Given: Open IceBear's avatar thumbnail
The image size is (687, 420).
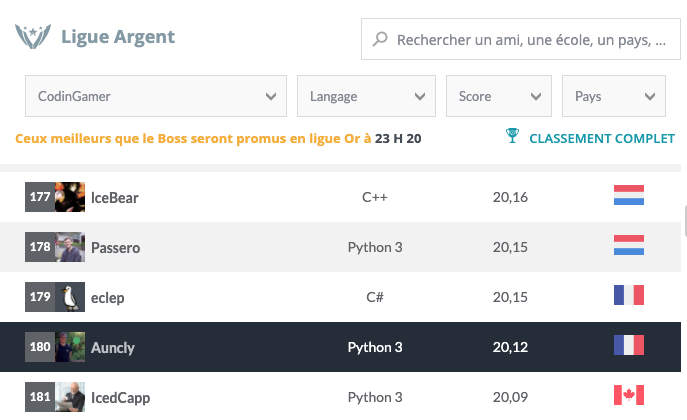Looking at the screenshot, I should tap(70, 197).
